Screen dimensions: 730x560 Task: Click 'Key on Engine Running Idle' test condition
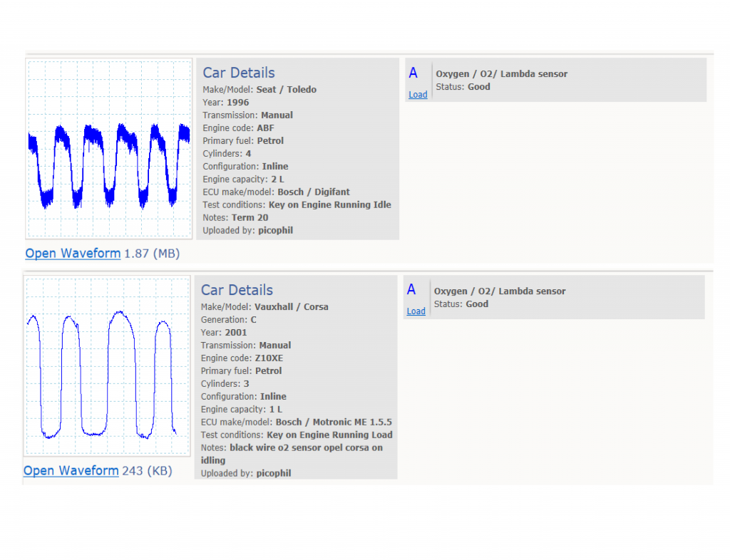[x=329, y=204]
